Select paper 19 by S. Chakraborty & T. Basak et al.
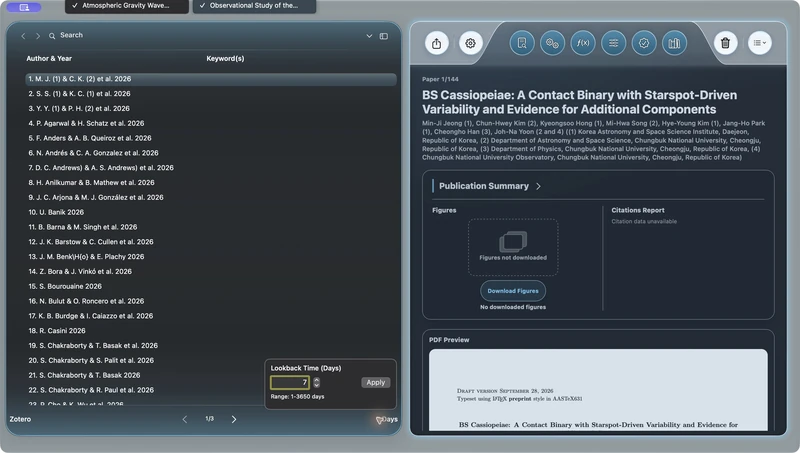 coord(211,345)
